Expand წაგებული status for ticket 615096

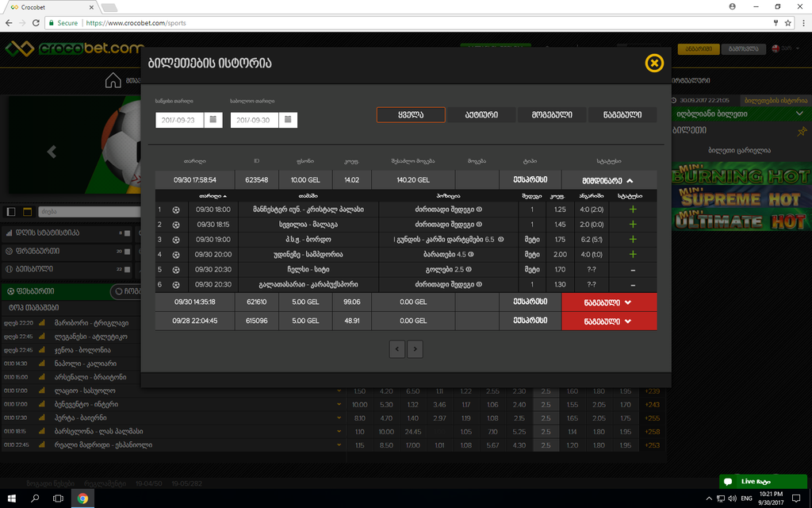610,321
